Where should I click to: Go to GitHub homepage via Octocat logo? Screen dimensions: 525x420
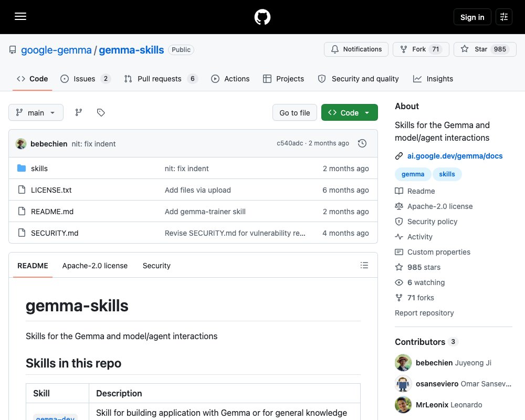coord(262,17)
